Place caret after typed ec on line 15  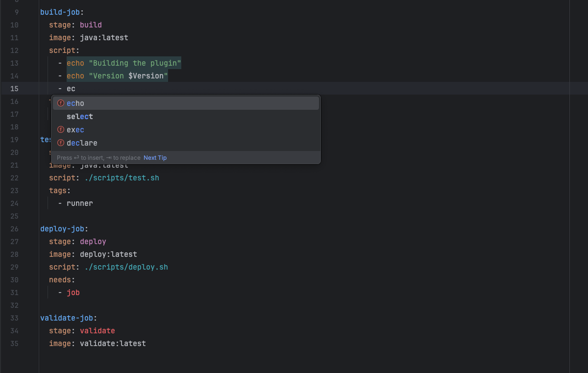75,89
